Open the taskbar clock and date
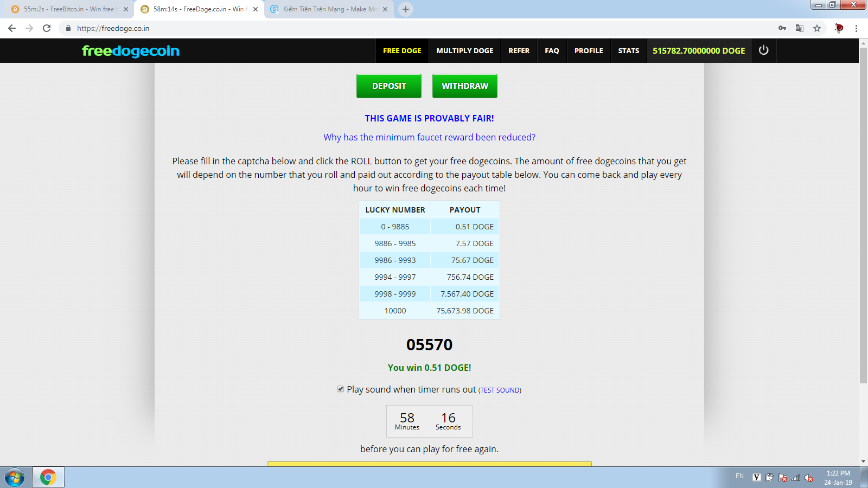 838,478
